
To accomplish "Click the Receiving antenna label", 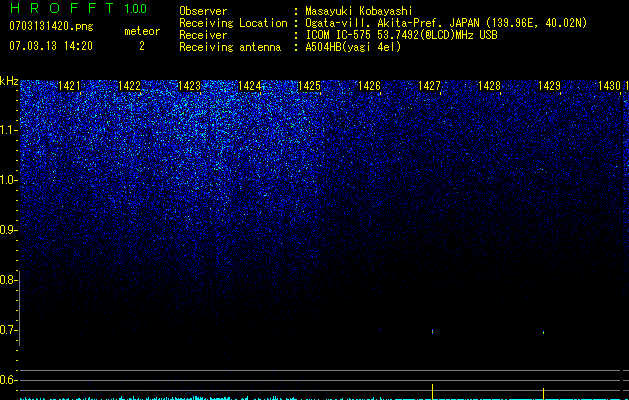I will click(x=230, y=47).
